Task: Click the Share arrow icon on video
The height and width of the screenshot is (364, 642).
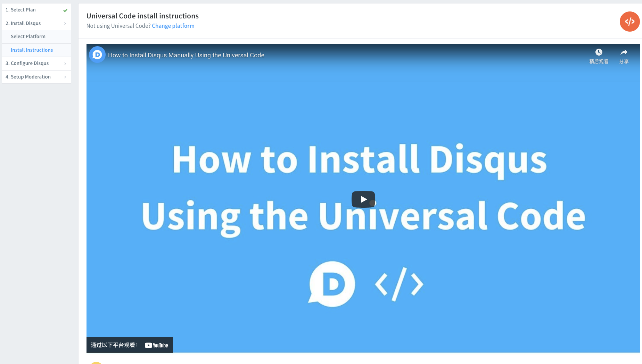Action: pyautogui.click(x=624, y=52)
